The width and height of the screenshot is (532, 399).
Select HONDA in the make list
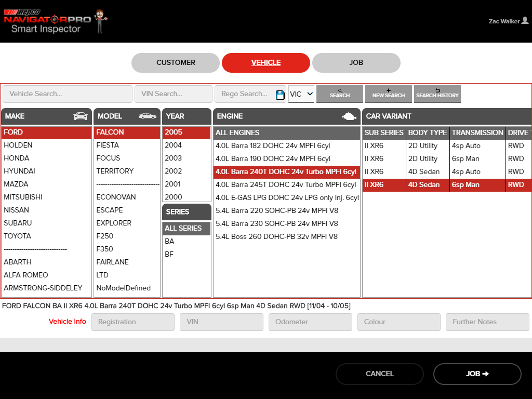coord(46,158)
